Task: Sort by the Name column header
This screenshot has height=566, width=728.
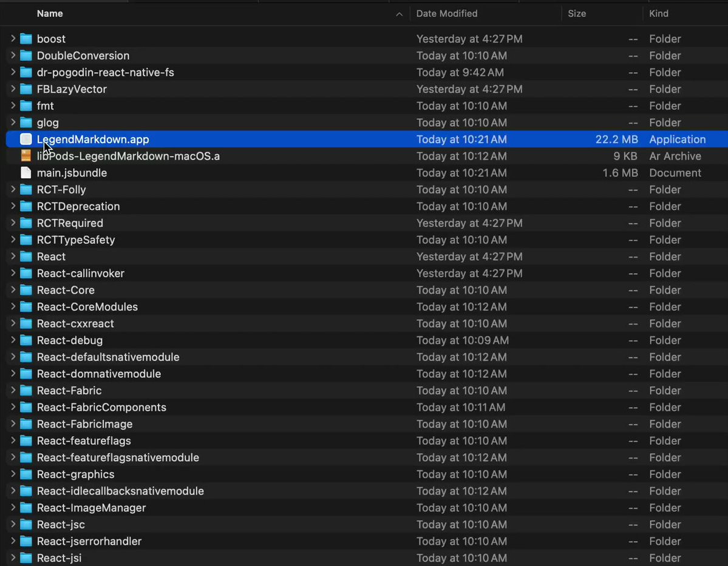Action: pos(50,13)
